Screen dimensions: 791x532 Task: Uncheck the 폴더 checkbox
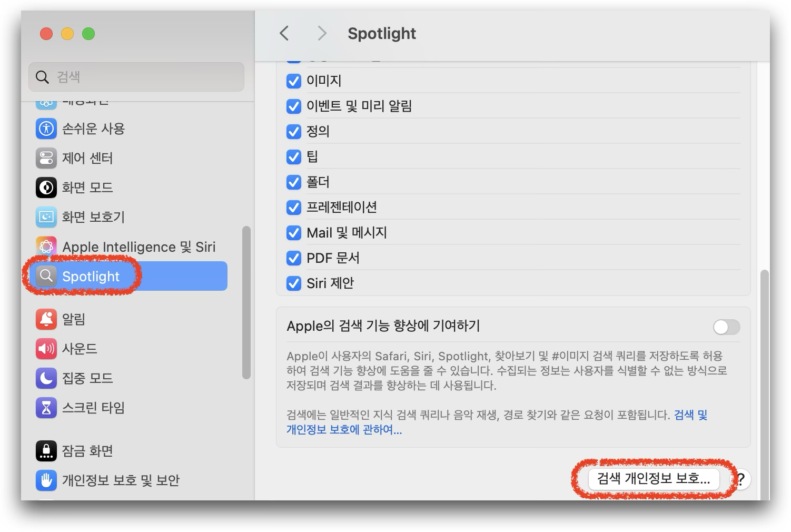point(293,182)
